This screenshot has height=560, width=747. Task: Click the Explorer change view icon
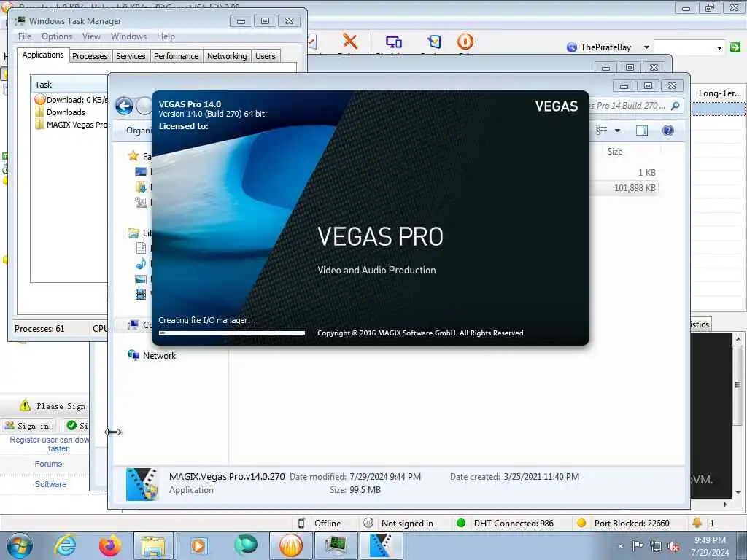pyautogui.click(x=602, y=131)
